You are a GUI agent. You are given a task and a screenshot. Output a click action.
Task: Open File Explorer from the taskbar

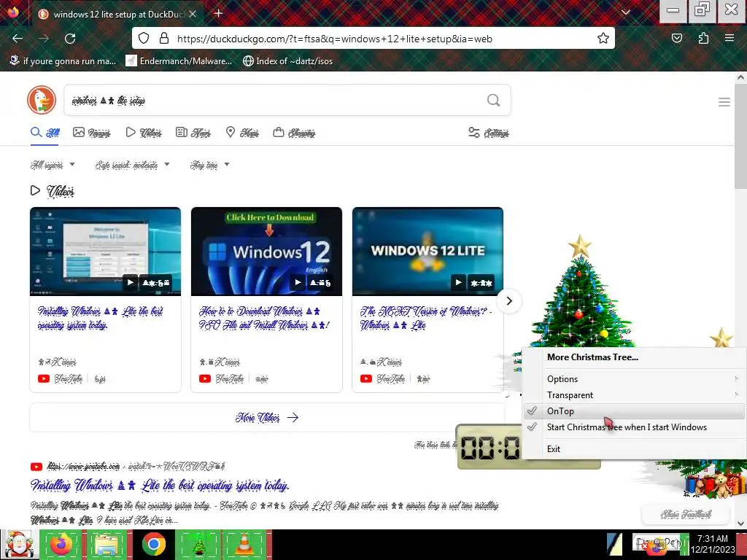(x=108, y=545)
